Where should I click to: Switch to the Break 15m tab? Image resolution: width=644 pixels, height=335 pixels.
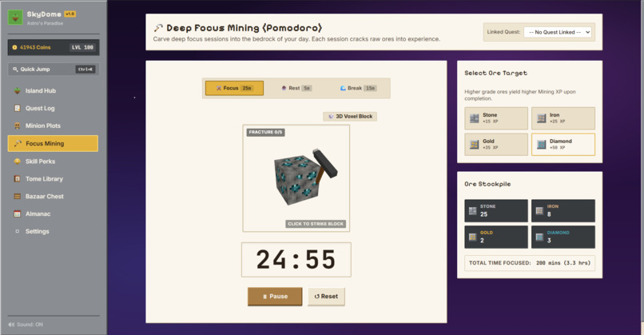tap(358, 88)
